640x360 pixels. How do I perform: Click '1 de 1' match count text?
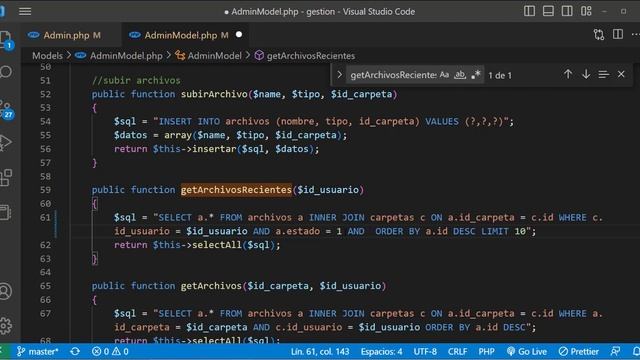pos(500,75)
